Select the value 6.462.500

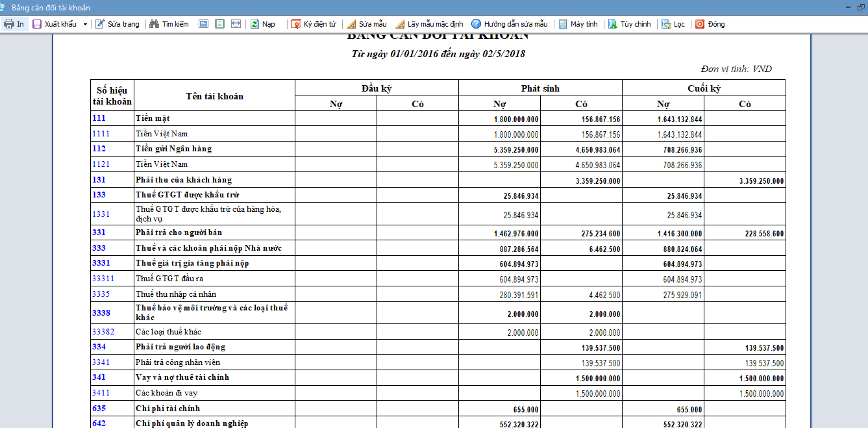click(x=604, y=249)
